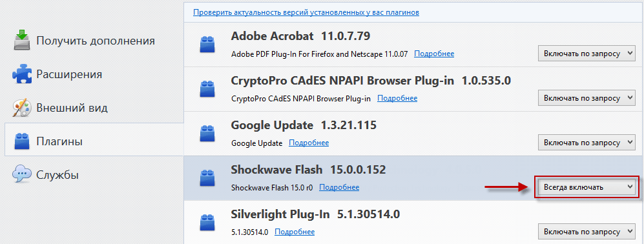This screenshot has width=644, height=244.
Task: Click the Extensions puzzle piece icon
Action: pyautogui.click(x=23, y=74)
